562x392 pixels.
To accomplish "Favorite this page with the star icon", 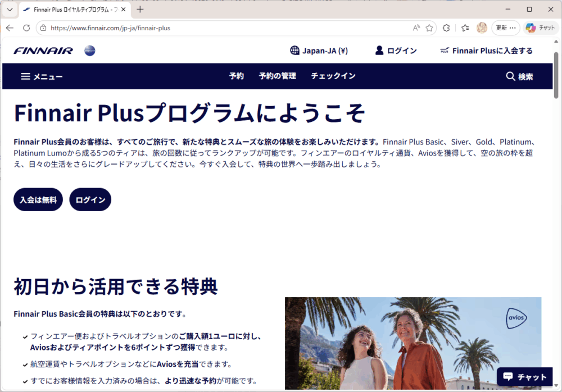I will pyautogui.click(x=429, y=28).
